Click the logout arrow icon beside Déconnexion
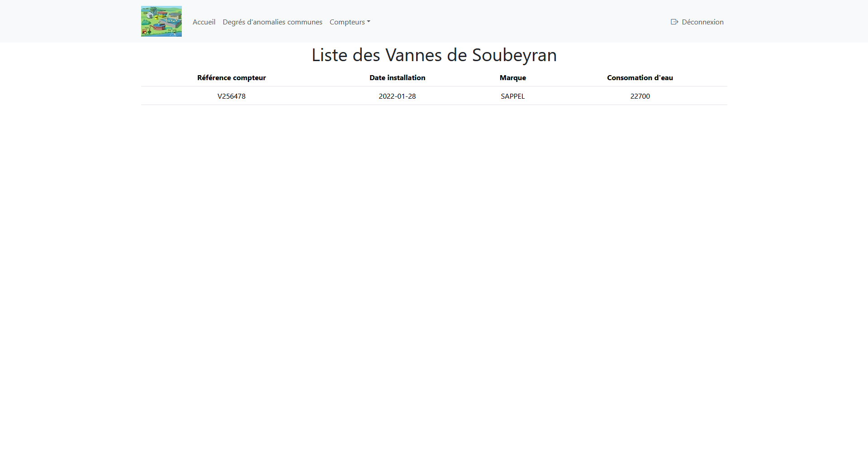The image size is (868, 450). 674,21
